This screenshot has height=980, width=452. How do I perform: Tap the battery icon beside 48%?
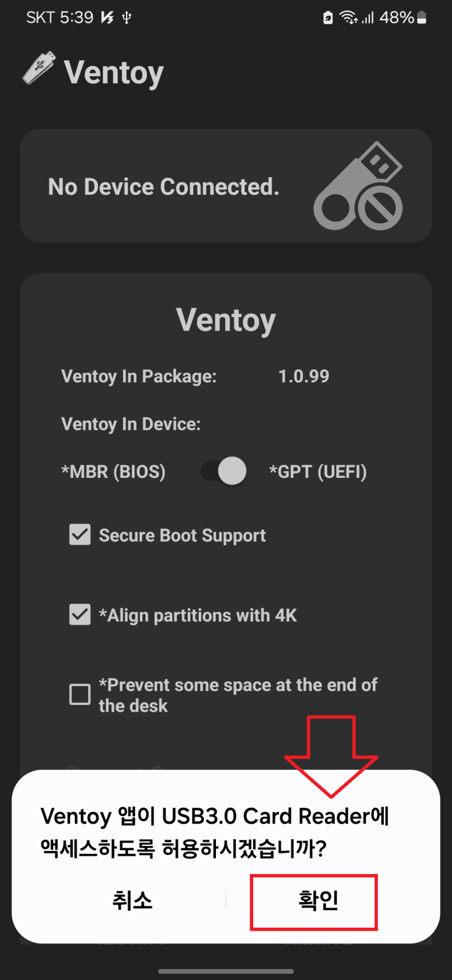coord(422,18)
